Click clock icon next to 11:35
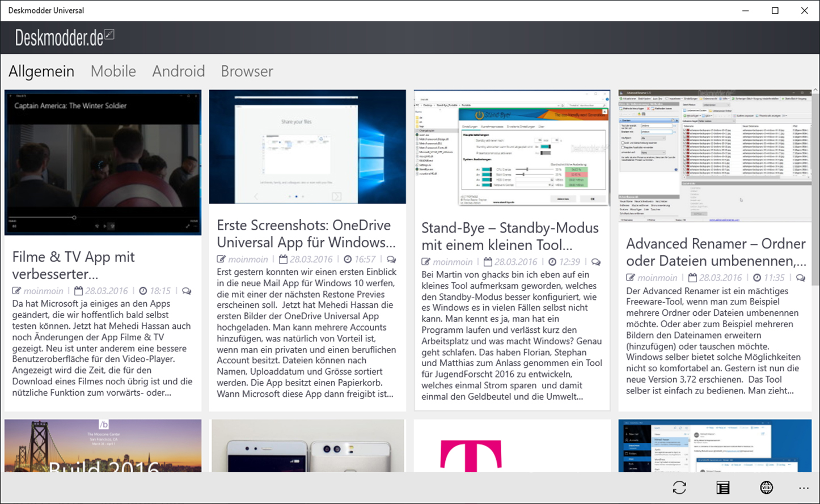The width and height of the screenshot is (820, 504). point(757,278)
